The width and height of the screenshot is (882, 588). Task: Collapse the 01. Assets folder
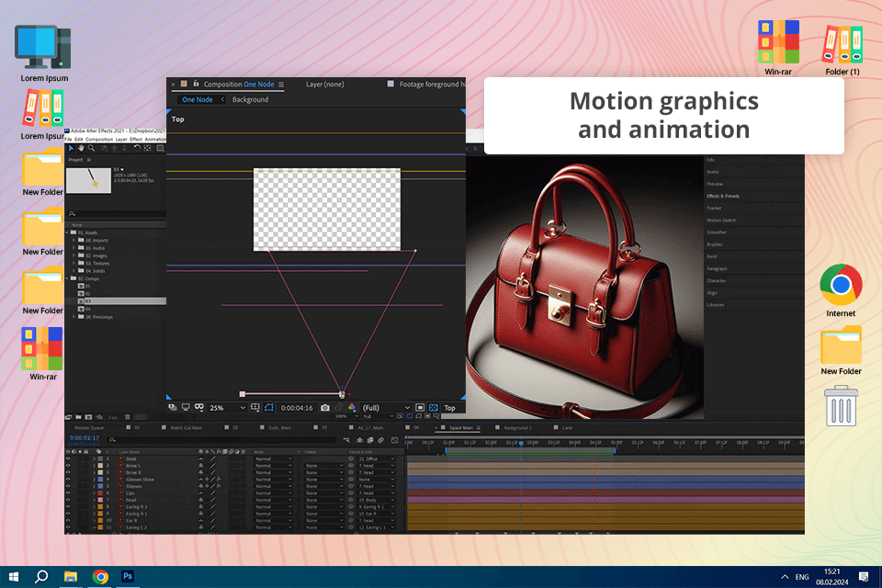pos(67,232)
